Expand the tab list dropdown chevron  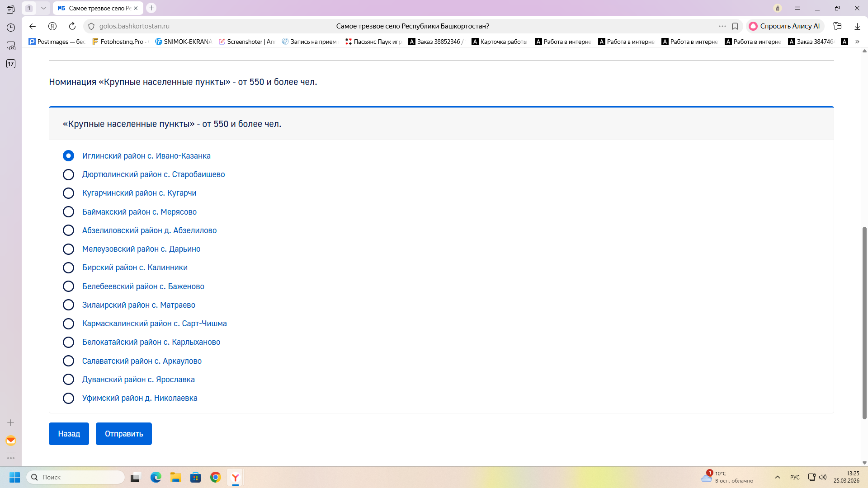pyautogui.click(x=43, y=8)
